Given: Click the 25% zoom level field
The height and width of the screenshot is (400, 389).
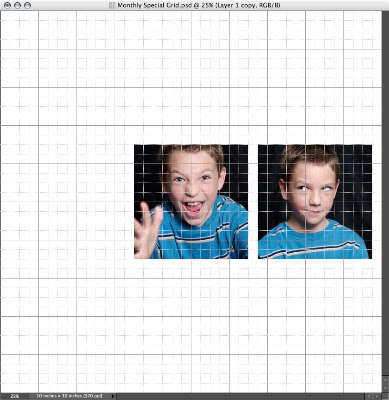Looking at the screenshot, I should pyautogui.click(x=15, y=396).
